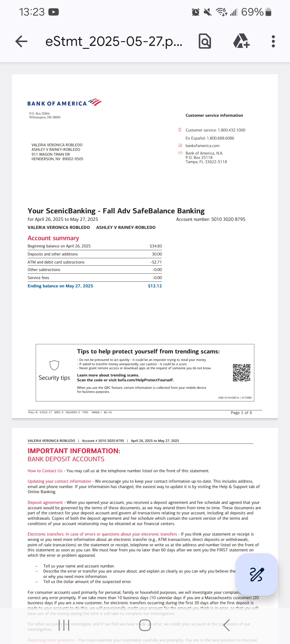Tap the shield Security tips icon
This screenshot has width=290, height=644.
54,365
